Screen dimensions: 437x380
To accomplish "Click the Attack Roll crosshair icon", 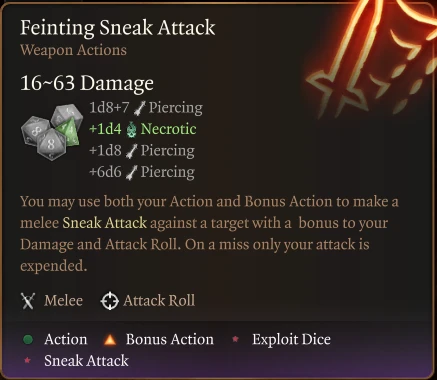I will click(x=110, y=301).
